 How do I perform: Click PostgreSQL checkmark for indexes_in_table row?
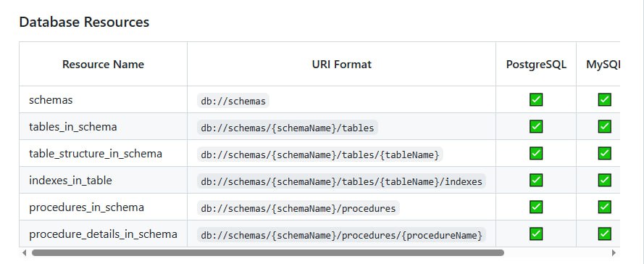(x=536, y=180)
